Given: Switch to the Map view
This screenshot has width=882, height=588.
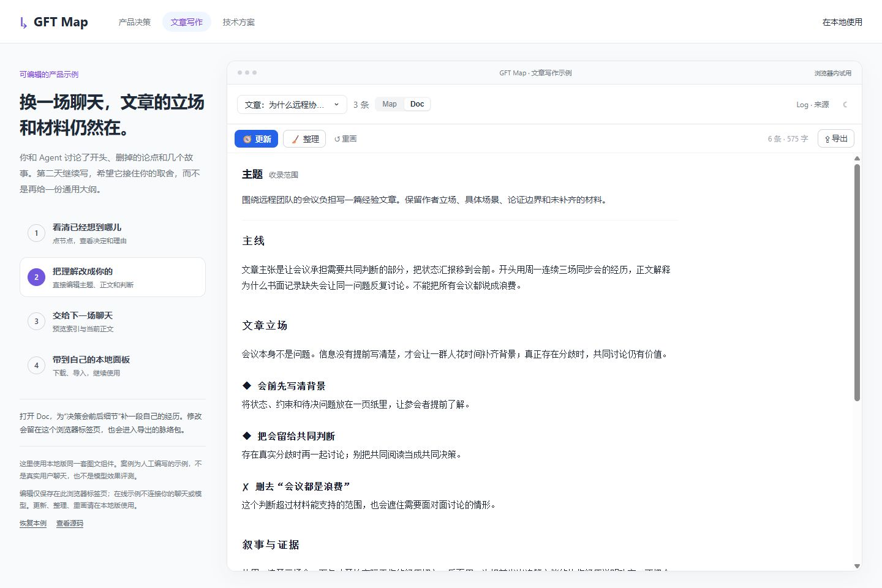Looking at the screenshot, I should click(x=390, y=104).
